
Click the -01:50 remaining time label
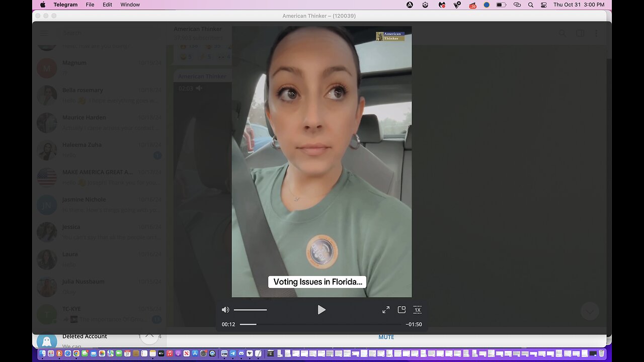pyautogui.click(x=414, y=324)
